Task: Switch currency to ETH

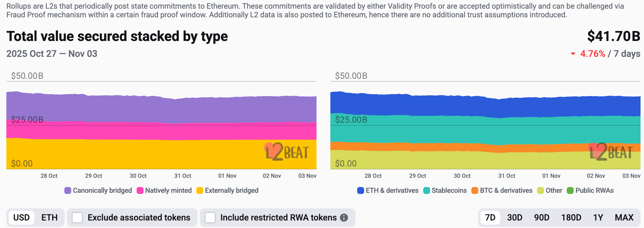Action: [49, 218]
